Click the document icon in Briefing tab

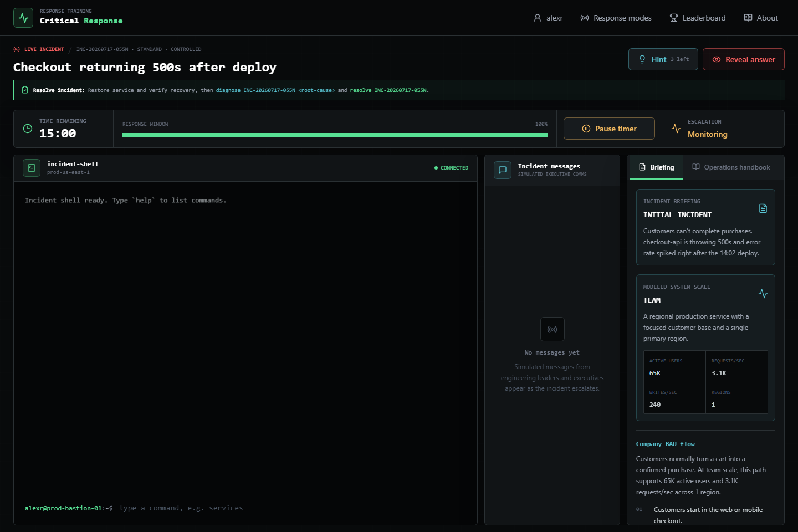pyautogui.click(x=642, y=167)
